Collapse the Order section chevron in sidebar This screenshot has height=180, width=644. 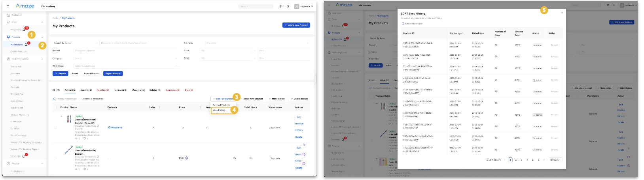42,22
